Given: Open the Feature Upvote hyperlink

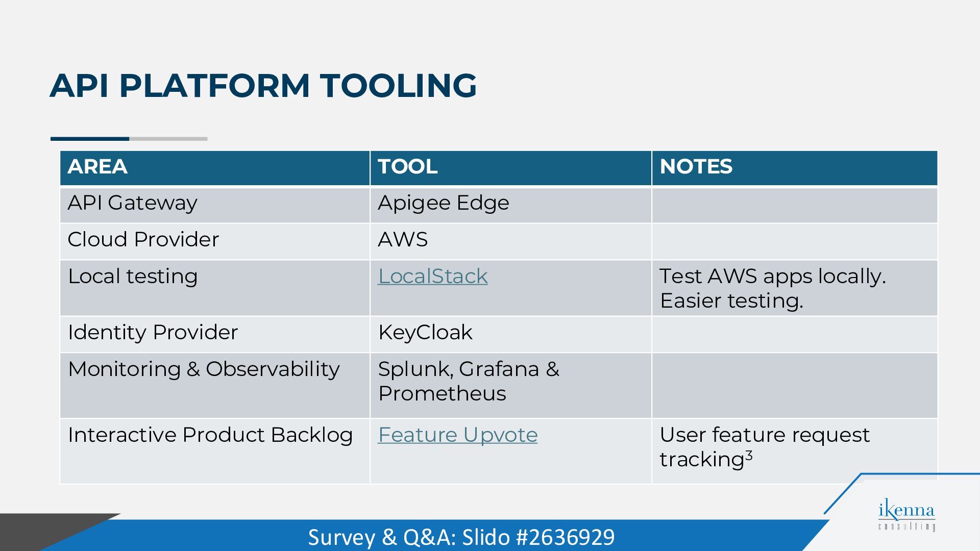Looking at the screenshot, I should [x=457, y=435].
